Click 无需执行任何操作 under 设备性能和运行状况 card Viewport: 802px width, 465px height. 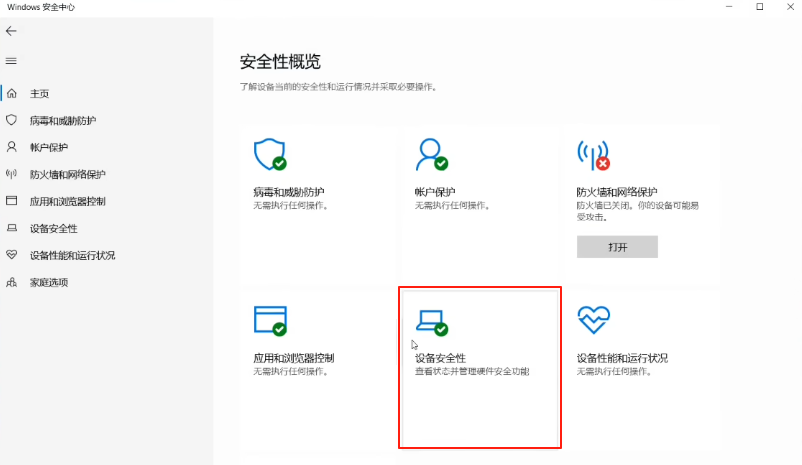pyautogui.click(x=614, y=371)
